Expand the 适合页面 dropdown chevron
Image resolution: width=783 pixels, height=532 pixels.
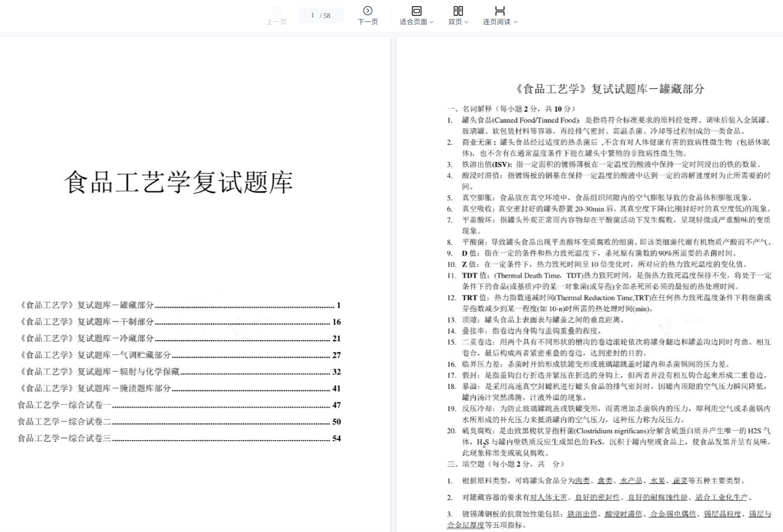point(432,22)
